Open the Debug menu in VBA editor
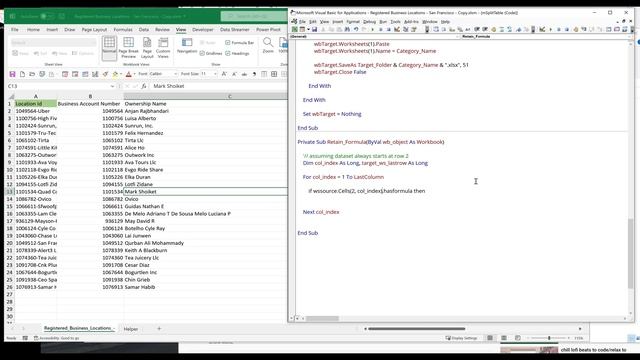This screenshot has height=360, width=640. (369, 22)
